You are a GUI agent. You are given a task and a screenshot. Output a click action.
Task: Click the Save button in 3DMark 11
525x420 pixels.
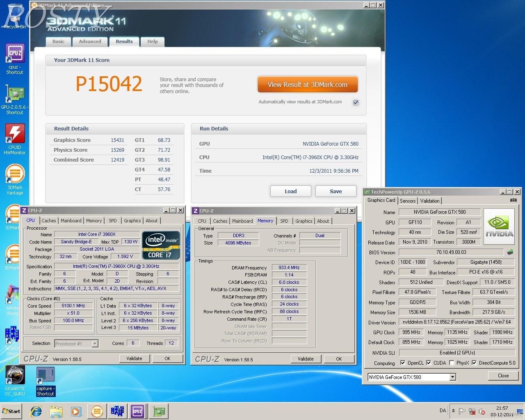click(336, 191)
